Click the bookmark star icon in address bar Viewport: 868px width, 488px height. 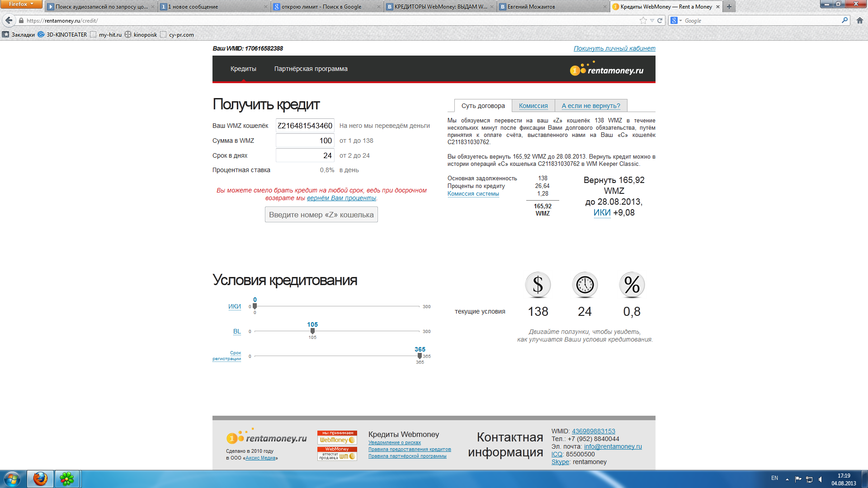pos(643,20)
